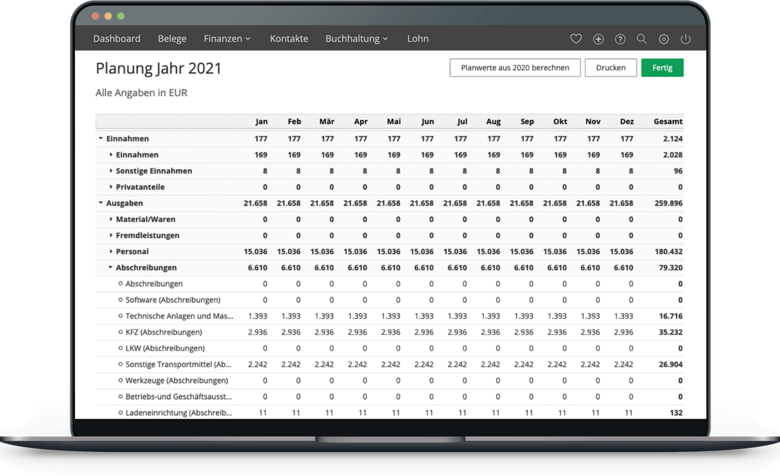Open the Belege menu item
The image size is (780, 476).
[172, 39]
